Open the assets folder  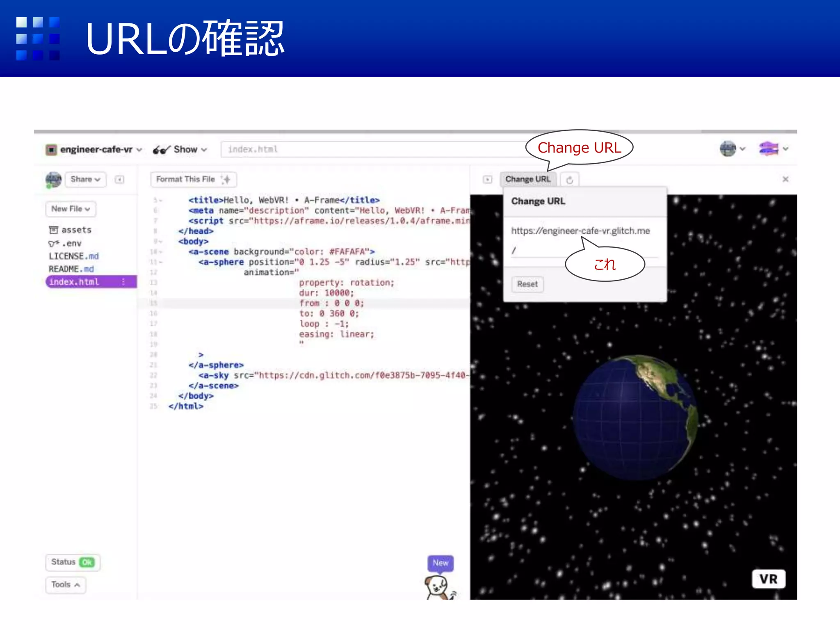coord(70,230)
